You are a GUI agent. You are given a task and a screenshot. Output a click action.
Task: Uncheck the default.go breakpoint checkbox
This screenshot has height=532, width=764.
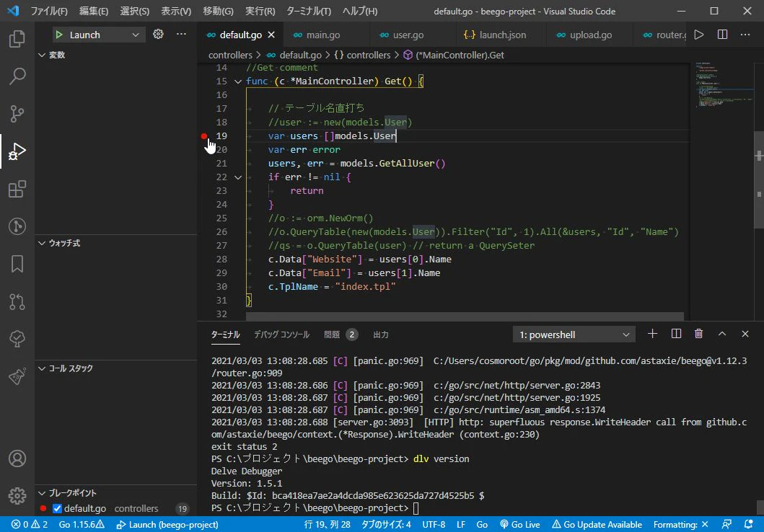click(x=57, y=509)
